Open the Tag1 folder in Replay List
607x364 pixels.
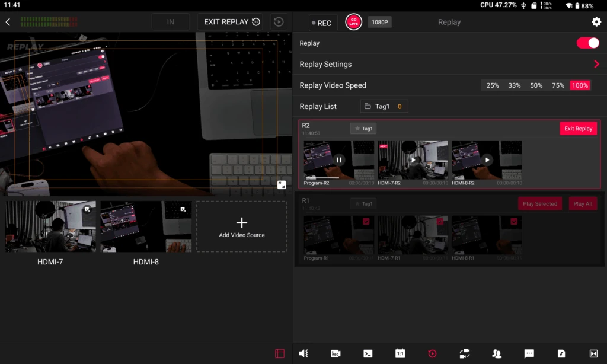coord(384,107)
